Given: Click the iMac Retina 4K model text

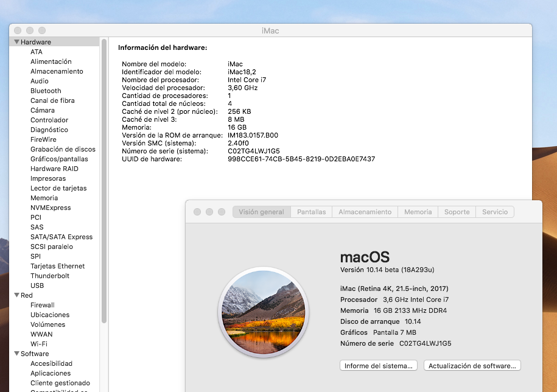Looking at the screenshot, I should [x=394, y=289].
